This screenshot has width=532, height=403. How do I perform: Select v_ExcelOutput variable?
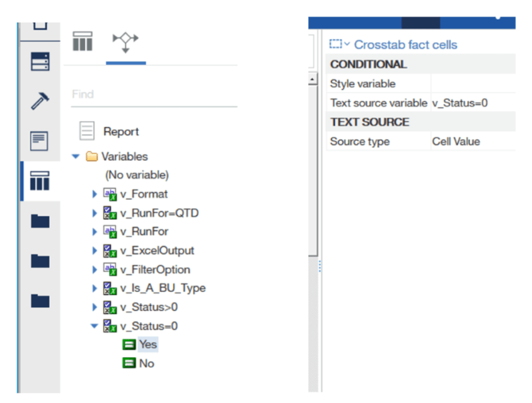point(157,250)
